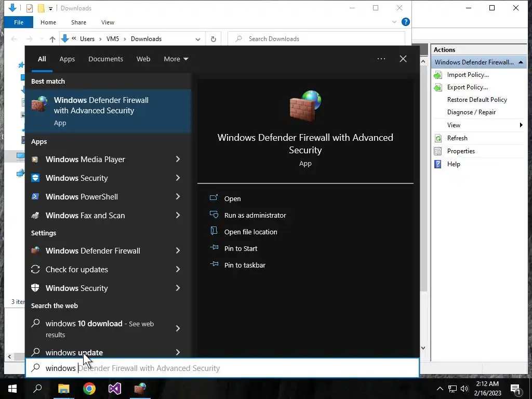
Task: Click the Search Downloads field
Action: tap(316, 38)
